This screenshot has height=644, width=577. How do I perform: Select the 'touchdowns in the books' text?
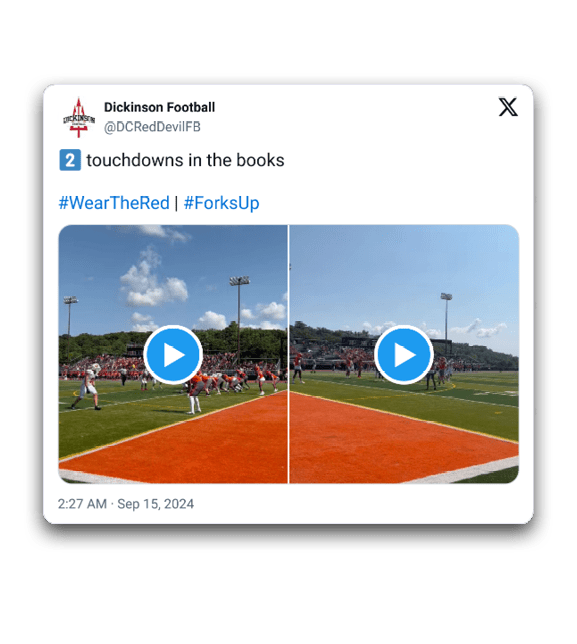tap(185, 160)
